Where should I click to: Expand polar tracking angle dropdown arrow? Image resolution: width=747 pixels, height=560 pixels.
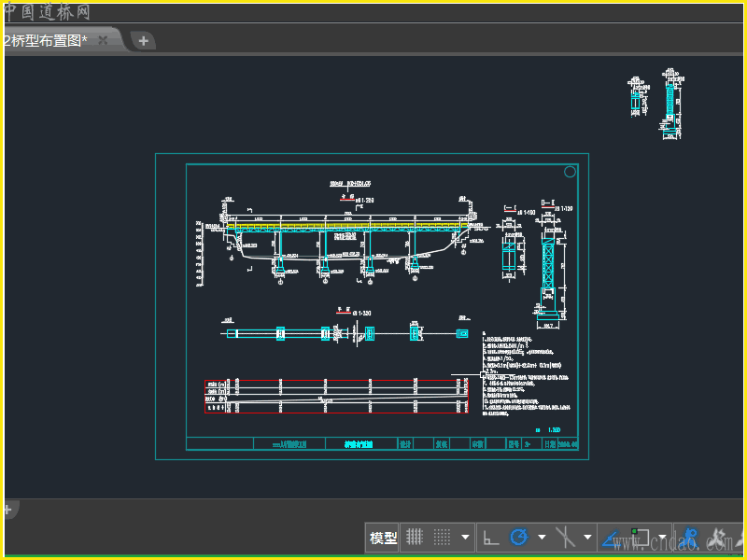click(542, 538)
